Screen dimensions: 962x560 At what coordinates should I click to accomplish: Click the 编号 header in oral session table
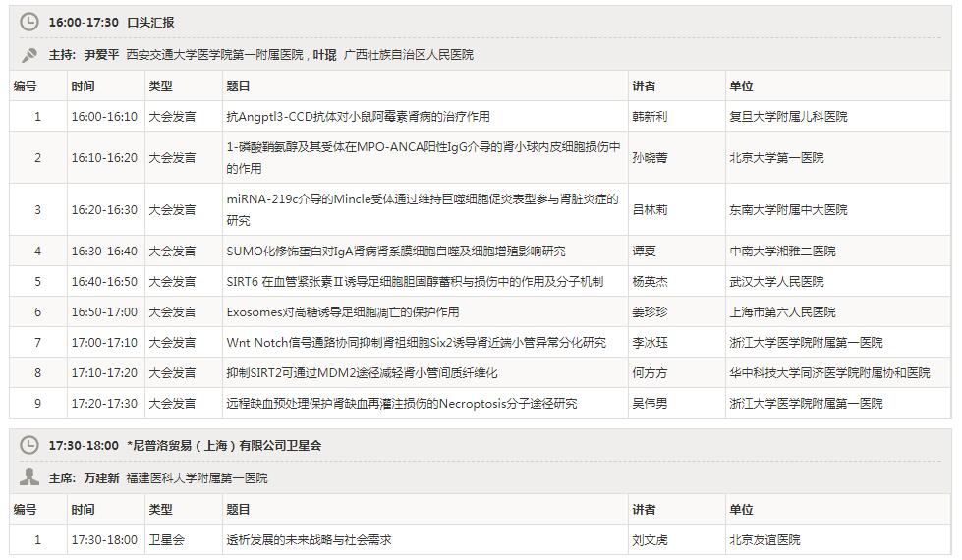[26, 85]
